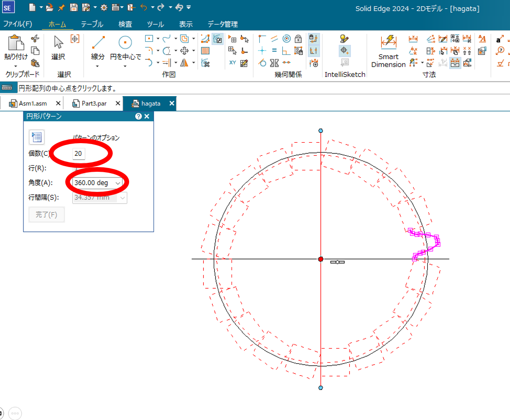
Task: Open the 表示 ribbon tab
Action: (185, 24)
